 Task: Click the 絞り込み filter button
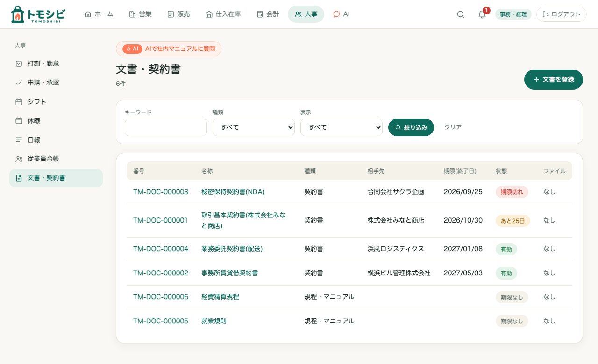[411, 127]
